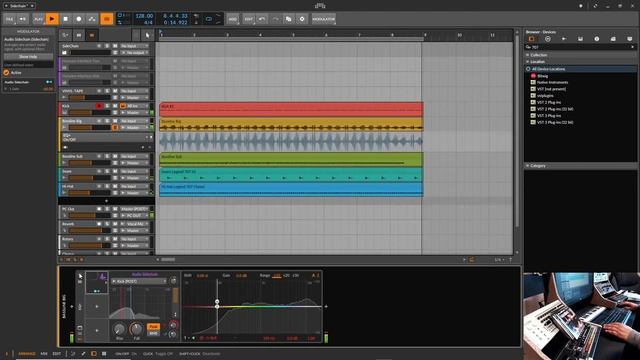Select the yellow Bassline Big clip
The height and width of the screenshot is (360, 640).
click(291, 124)
